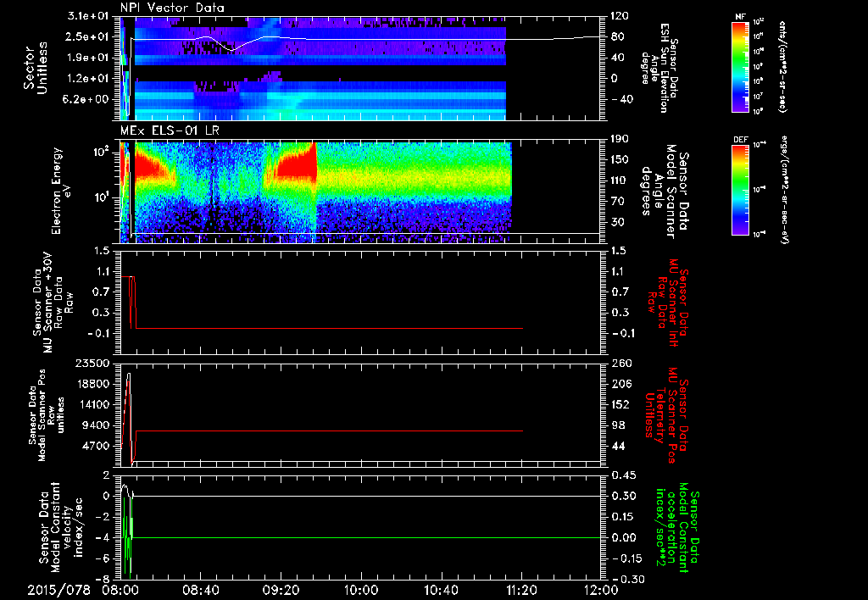Click the 120 degree sun elevation tick label
Image resolution: width=868 pixels, height=600 pixels.
tap(620, 16)
